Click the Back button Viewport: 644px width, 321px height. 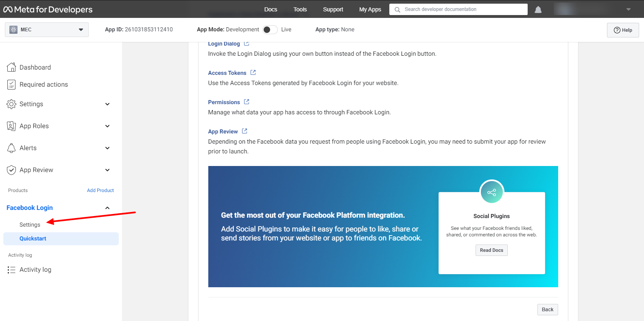(548, 310)
